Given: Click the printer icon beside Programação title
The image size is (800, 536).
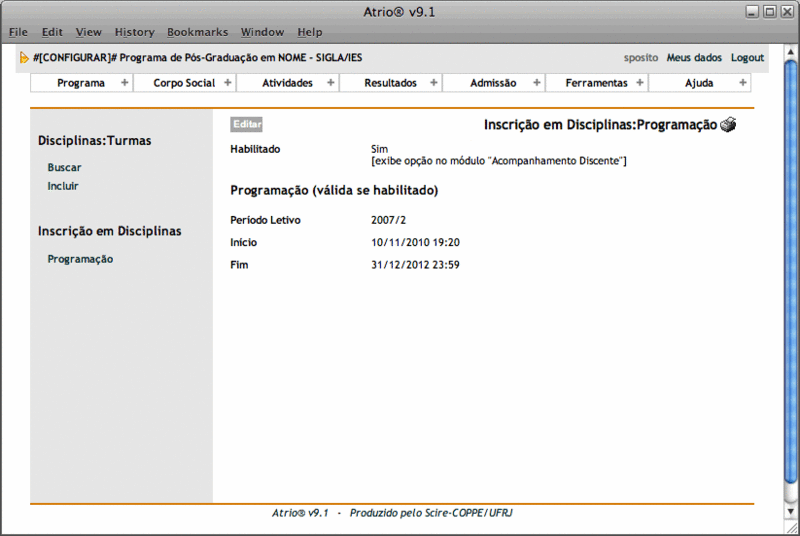Looking at the screenshot, I should click(x=728, y=125).
